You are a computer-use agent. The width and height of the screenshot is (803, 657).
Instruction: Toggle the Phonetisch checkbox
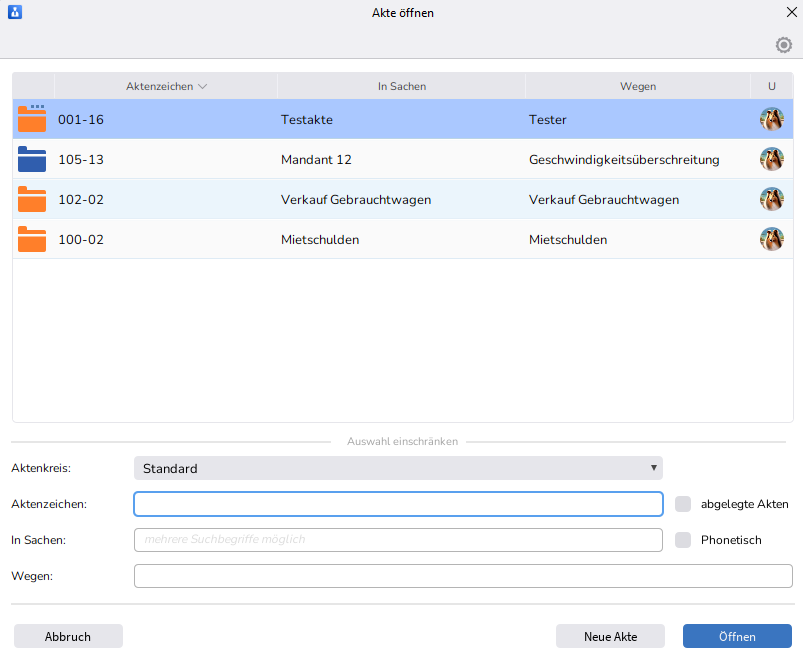[x=683, y=540]
